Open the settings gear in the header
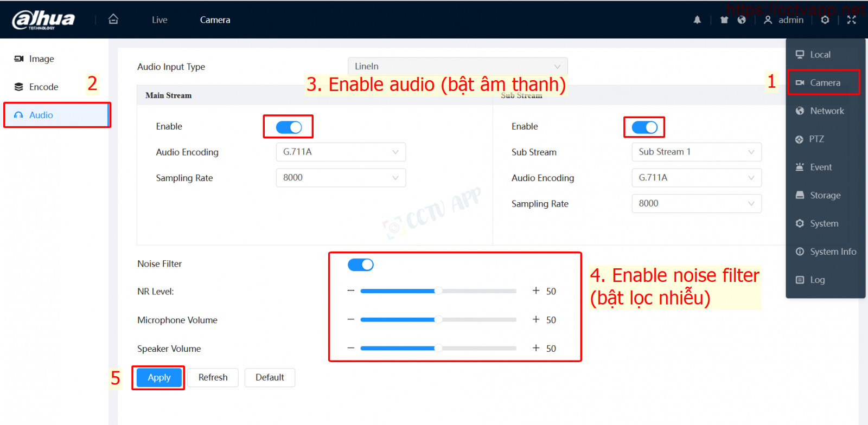Image resolution: width=868 pixels, height=425 pixels. coord(825,20)
